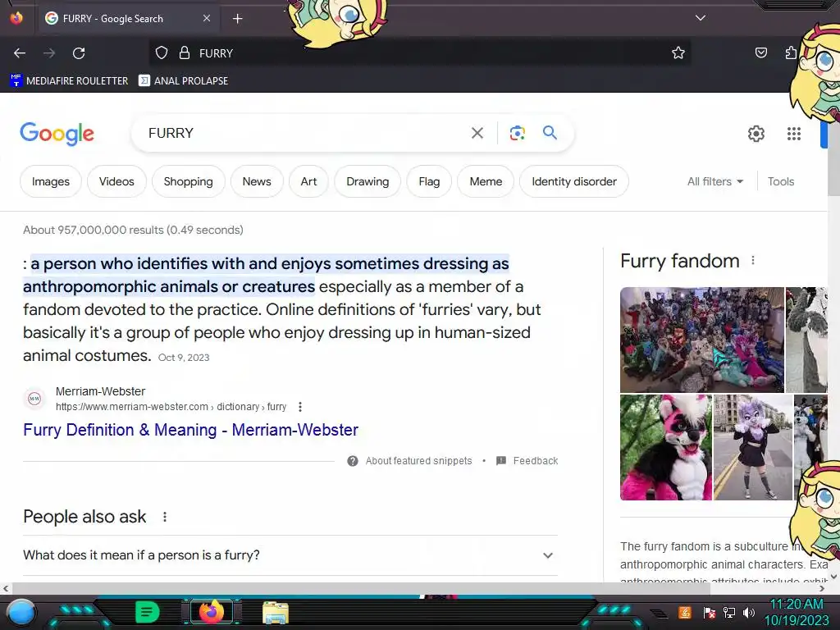Click the volume speaker tray icon
Screen dimensions: 840x630
[749, 612]
